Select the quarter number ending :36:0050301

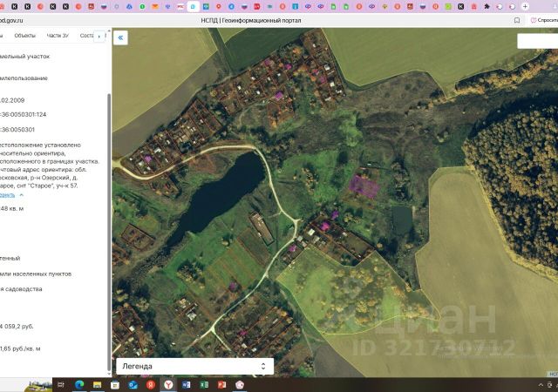click(x=17, y=130)
